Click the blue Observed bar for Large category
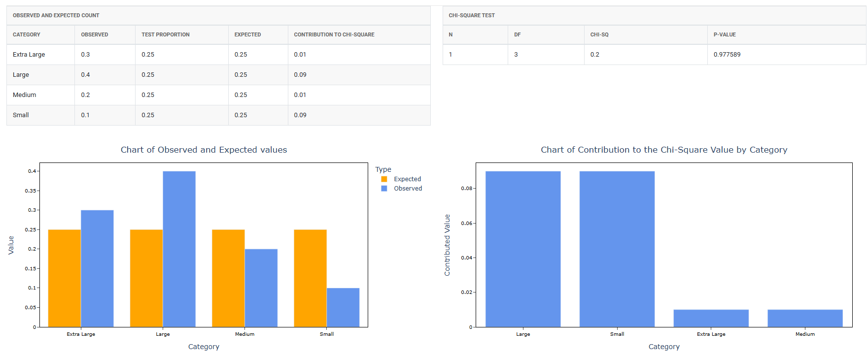Screen dimensions: 868x355 coord(179,249)
